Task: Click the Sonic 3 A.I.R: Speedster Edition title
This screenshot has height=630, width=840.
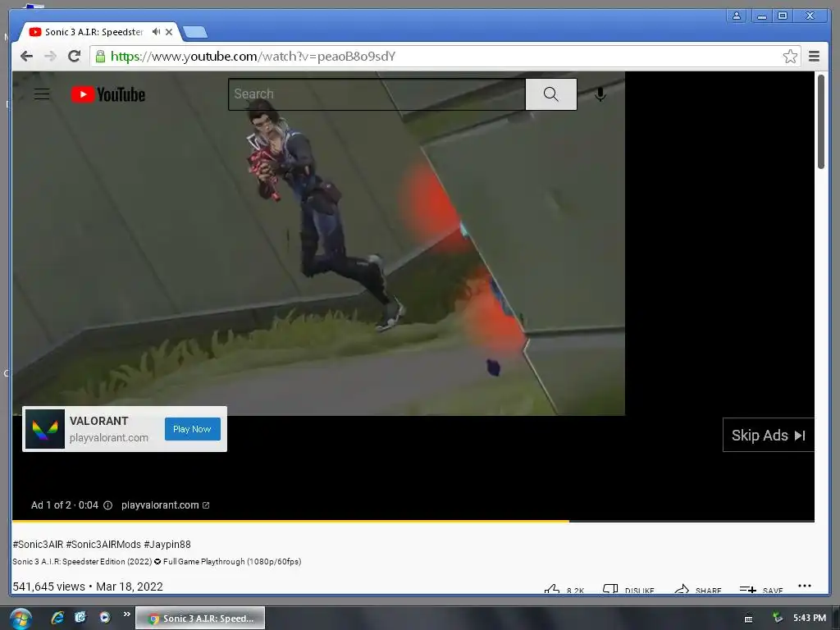Action: point(157,561)
